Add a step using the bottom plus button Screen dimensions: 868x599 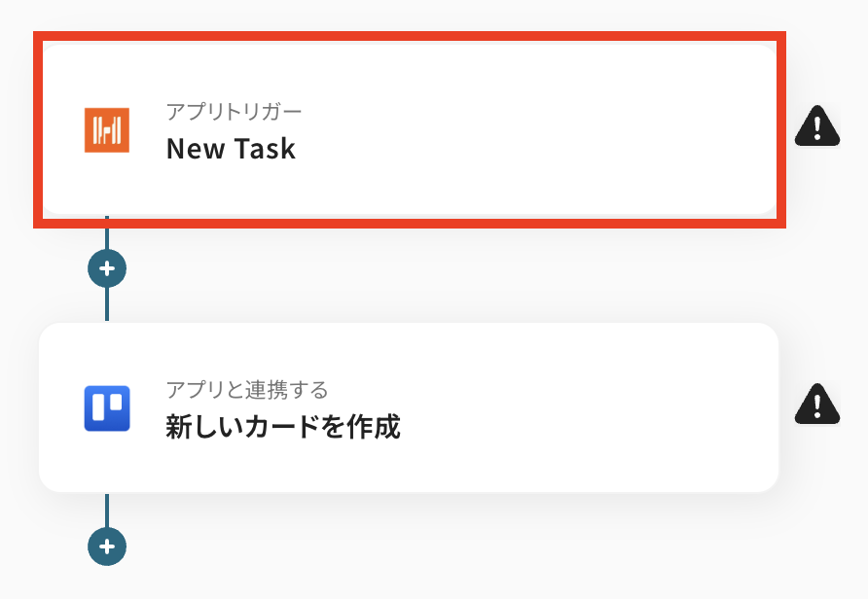point(107,546)
